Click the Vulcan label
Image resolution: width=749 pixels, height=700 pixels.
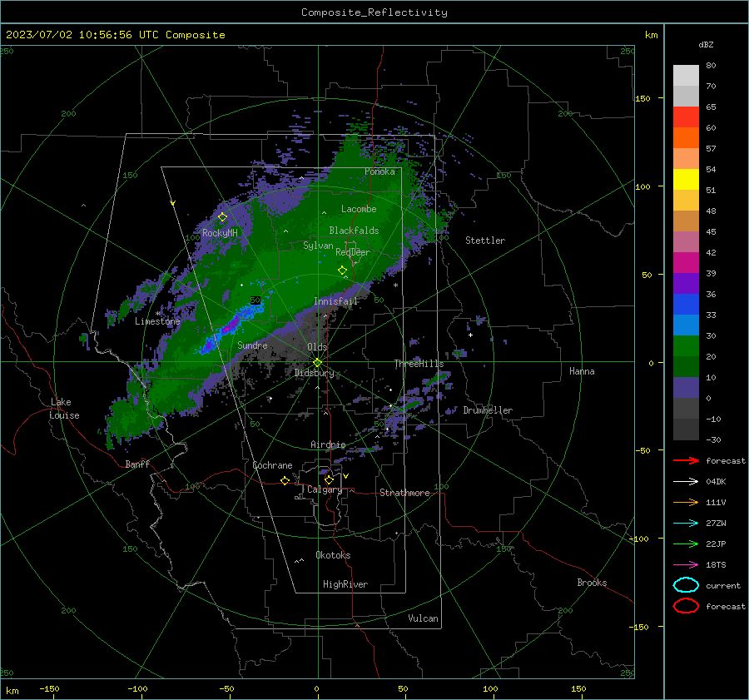pos(423,618)
